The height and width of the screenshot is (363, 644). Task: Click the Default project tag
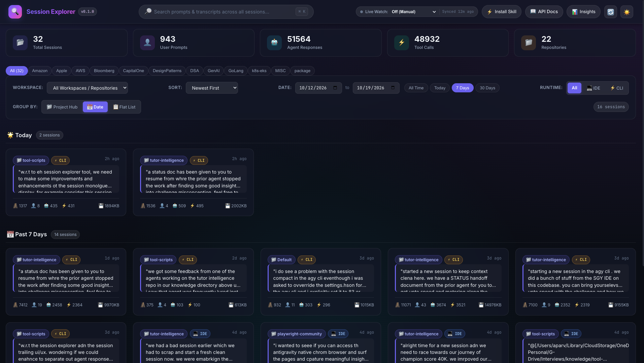[281, 260]
